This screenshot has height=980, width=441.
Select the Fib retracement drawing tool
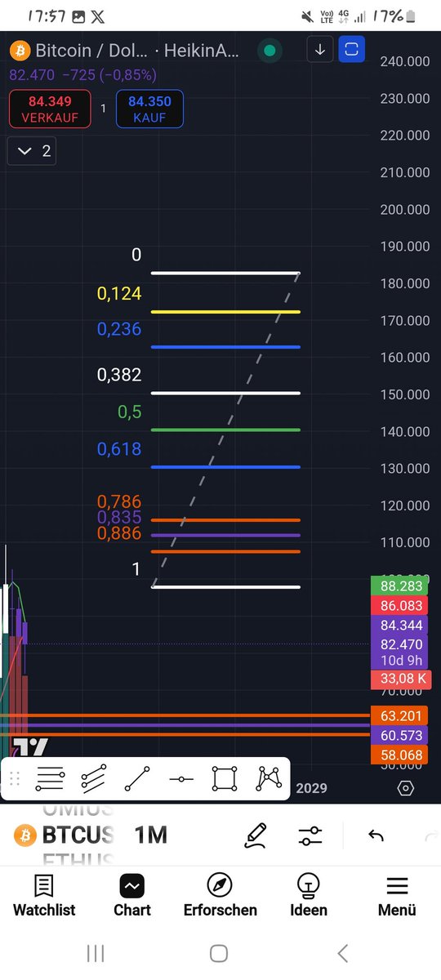pyautogui.click(x=50, y=778)
